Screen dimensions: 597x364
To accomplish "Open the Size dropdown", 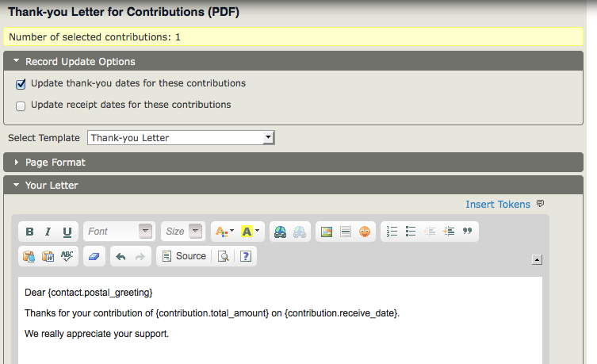I will click(x=183, y=232).
